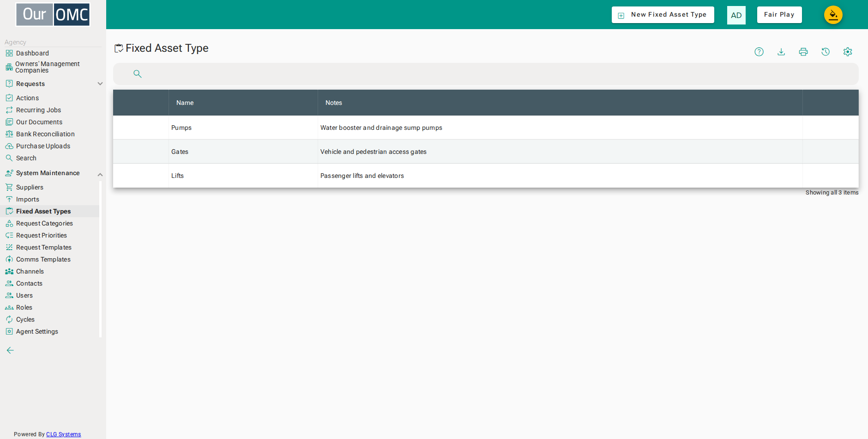
Task: Expand the Requests section chevron
Action: click(x=100, y=84)
